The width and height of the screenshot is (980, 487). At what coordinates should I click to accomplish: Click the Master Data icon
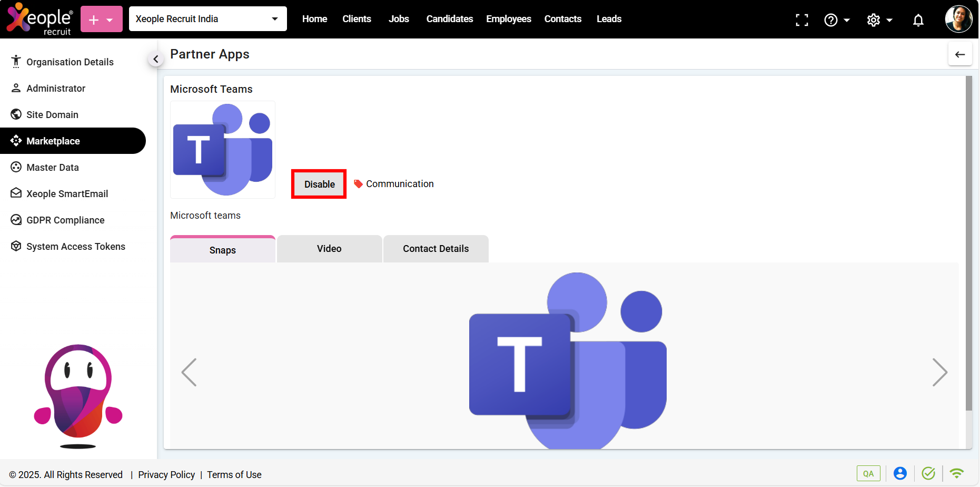16,167
